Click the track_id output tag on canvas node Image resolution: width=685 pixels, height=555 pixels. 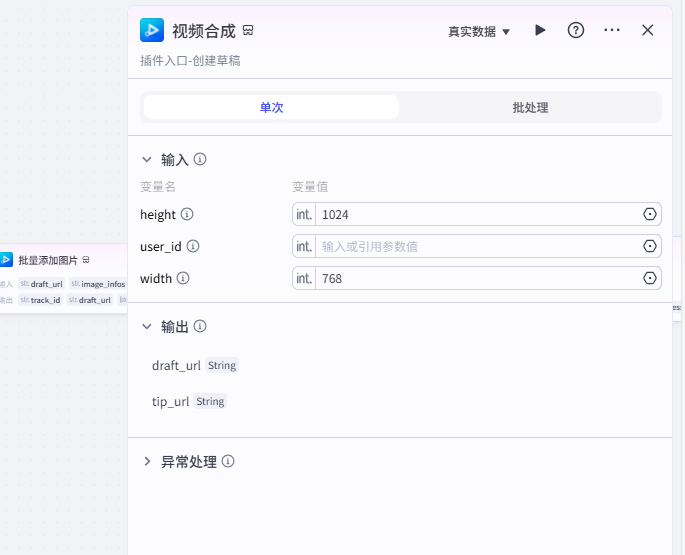(41, 300)
